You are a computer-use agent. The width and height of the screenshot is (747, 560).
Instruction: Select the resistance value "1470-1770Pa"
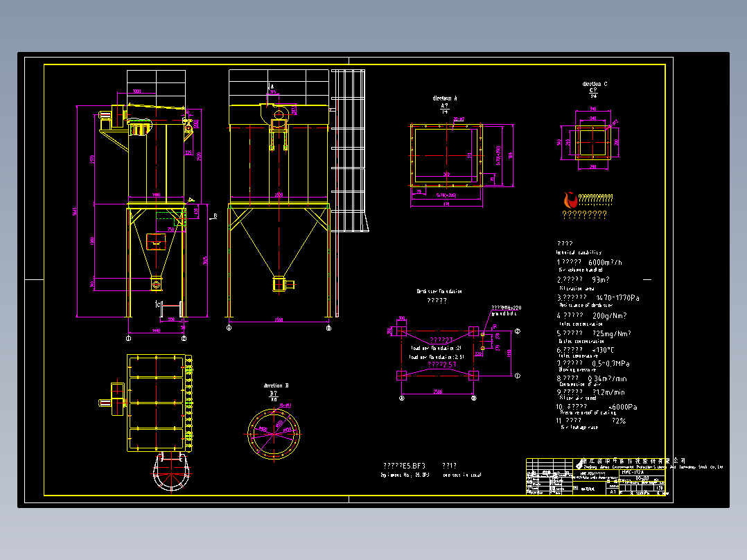[x=617, y=298]
